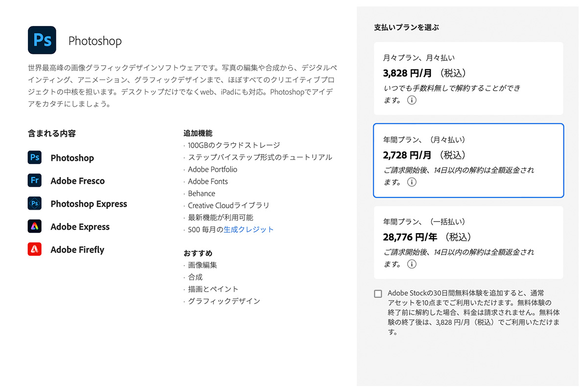Viewport: 588px width, 392px height.
Task: Click the Photoshop page title heading
Action: pos(95,41)
